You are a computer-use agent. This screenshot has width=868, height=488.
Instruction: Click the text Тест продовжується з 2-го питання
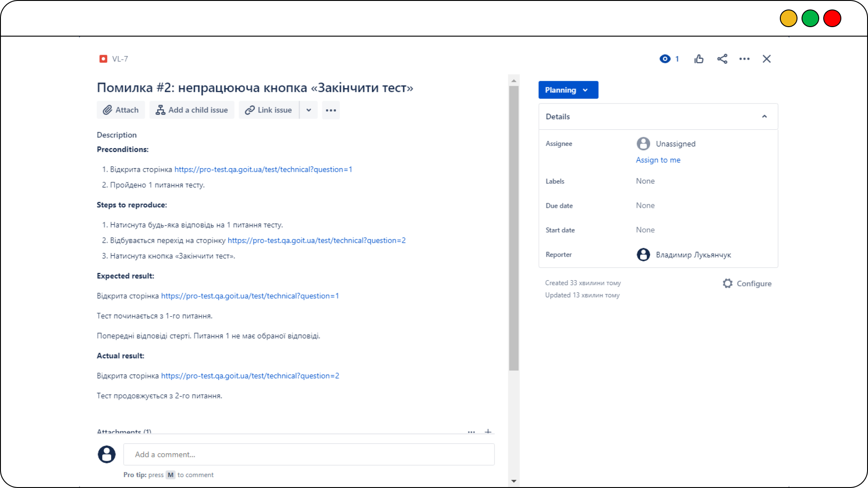coord(160,396)
